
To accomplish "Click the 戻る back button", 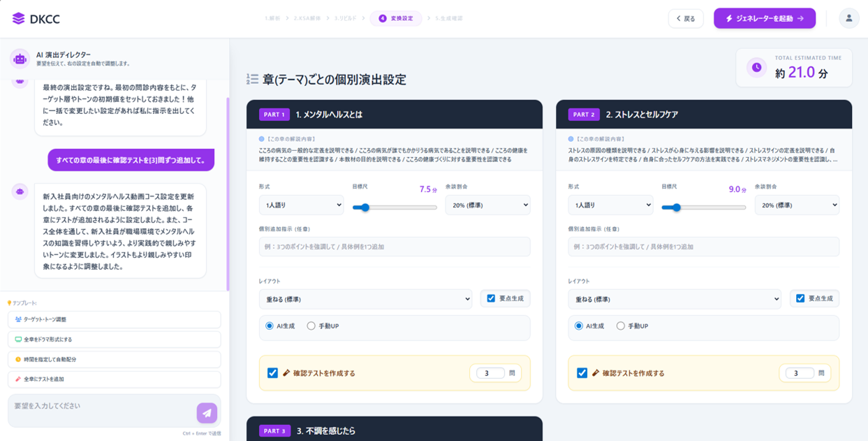I will click(x=686, y=19).
